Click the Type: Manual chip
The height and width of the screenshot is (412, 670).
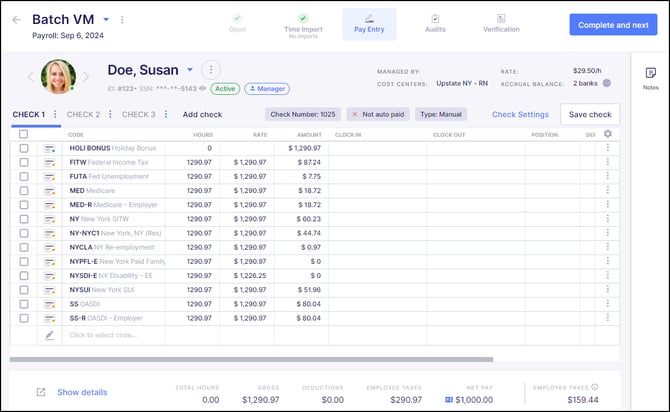[441, 114]
